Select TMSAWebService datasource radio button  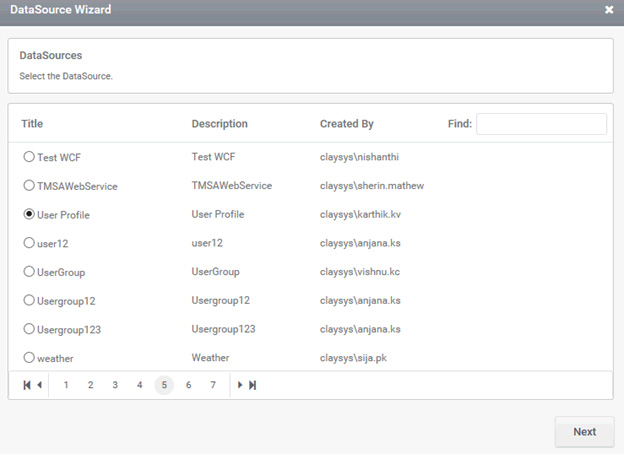coord(29,185)
